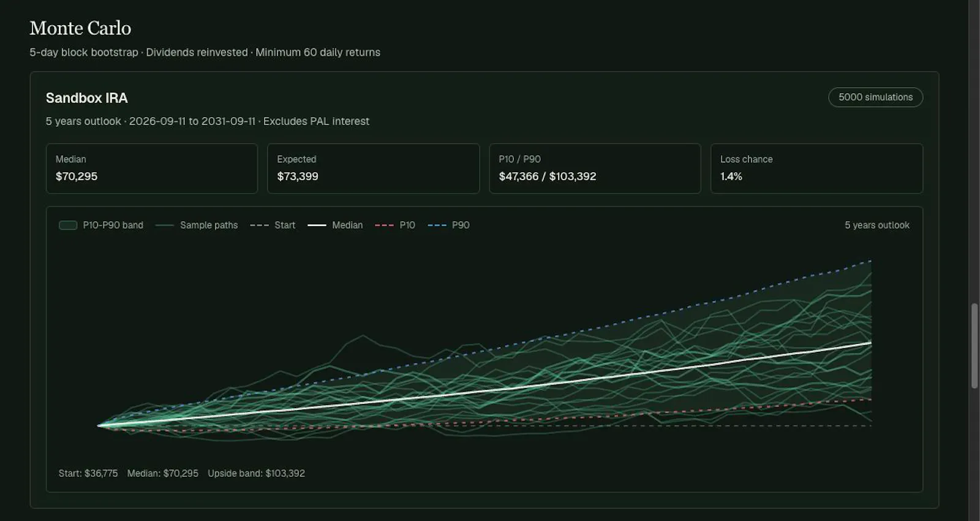This screenshot has width=980, height=521.
Task: Click the page vertical scrollbar thumb
Action: coord(974,346)
